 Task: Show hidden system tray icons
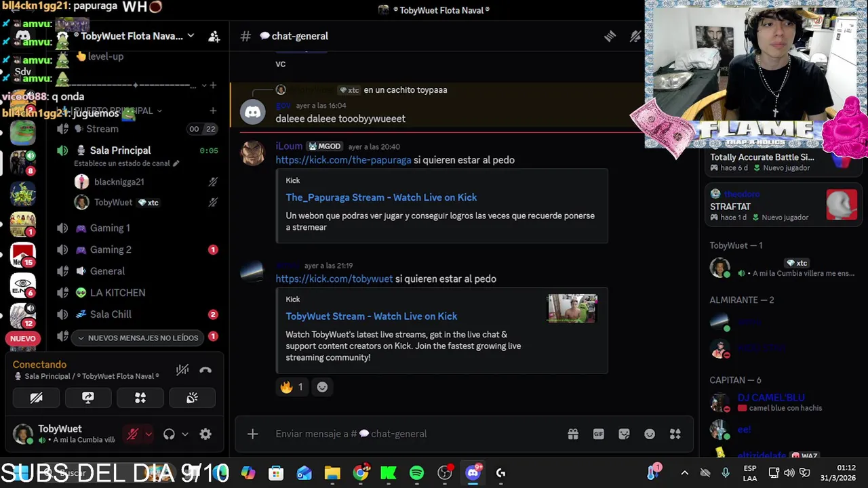tap(685, 473)
